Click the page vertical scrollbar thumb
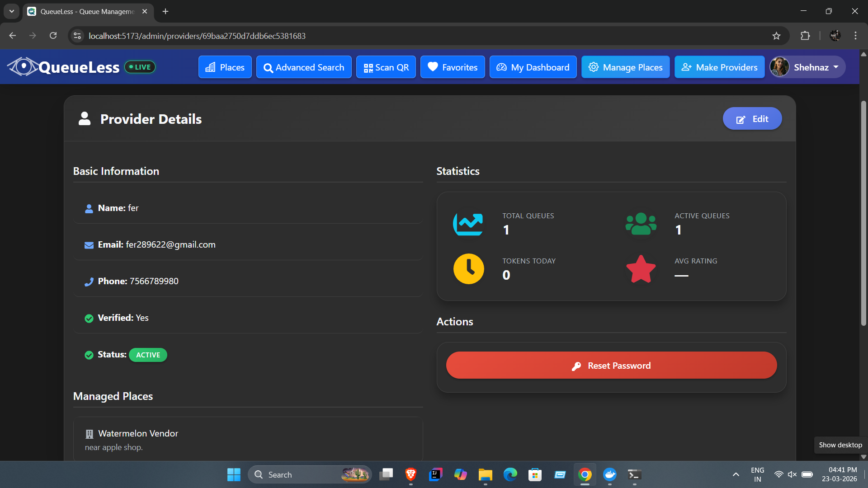The height and width of the screenshot is (488, 868). coord(863,212)
